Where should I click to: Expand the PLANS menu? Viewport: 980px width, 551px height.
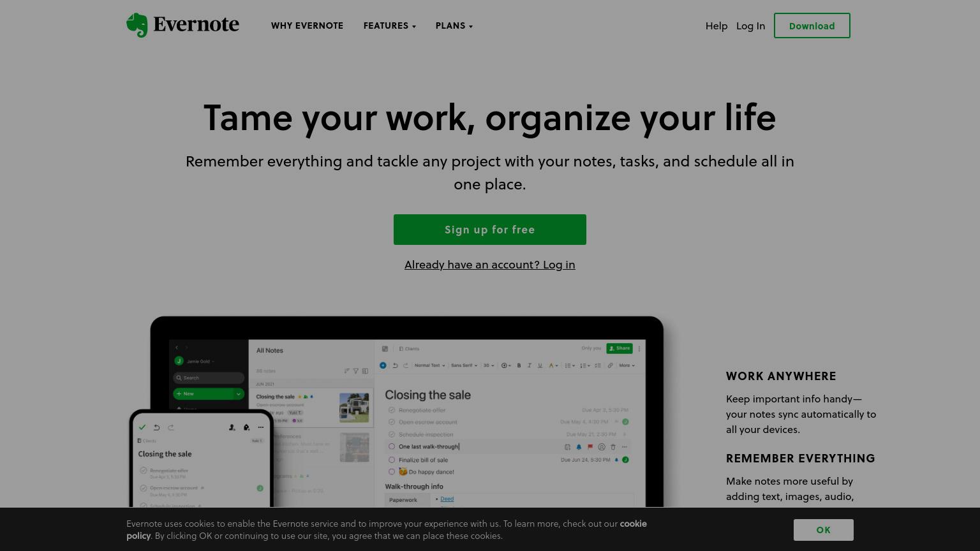(454, 26)
